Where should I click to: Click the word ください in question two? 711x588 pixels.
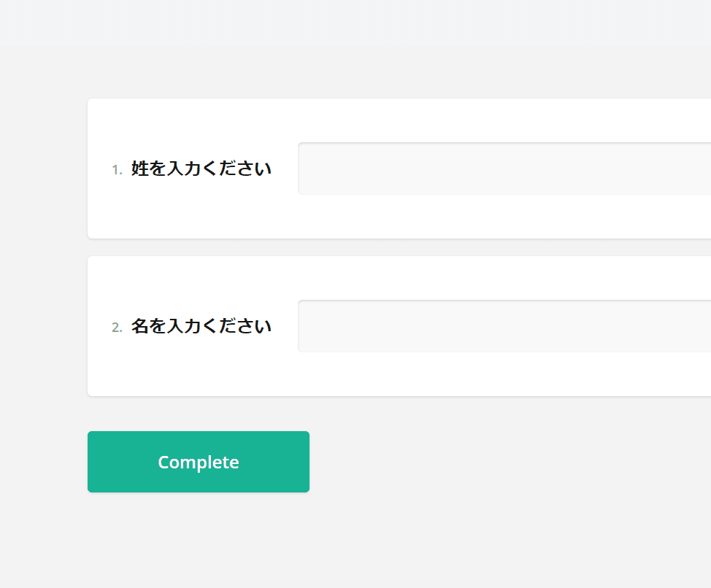[x=237, y=326]
